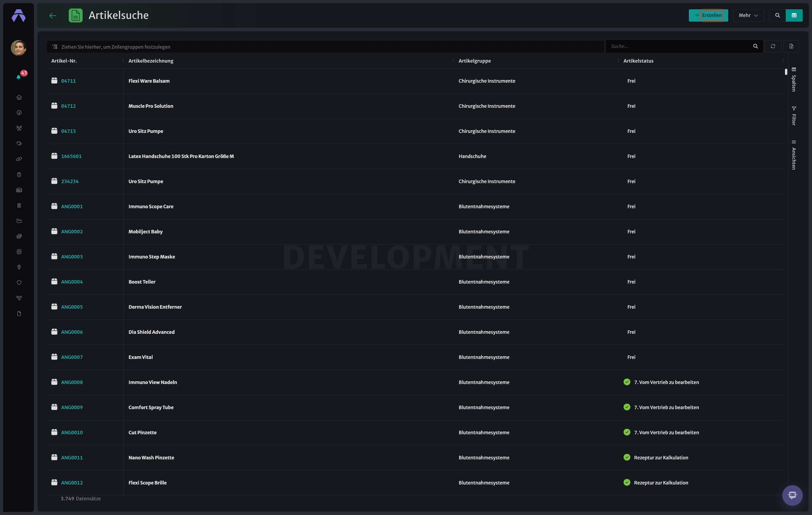Select 'Flexi Scope Brille' cell

point(147,483)
